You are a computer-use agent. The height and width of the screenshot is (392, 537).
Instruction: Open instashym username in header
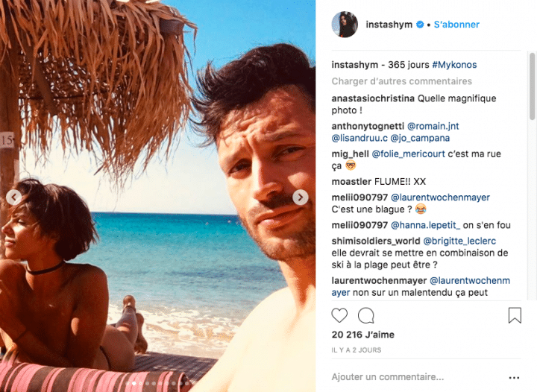pyautogui.click(x=389, y=25)
